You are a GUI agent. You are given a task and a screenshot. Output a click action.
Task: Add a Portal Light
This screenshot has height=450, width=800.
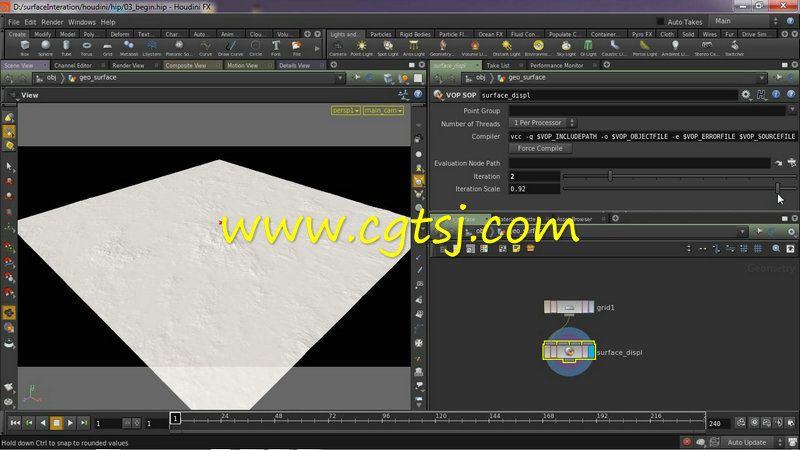click(645, 48)
